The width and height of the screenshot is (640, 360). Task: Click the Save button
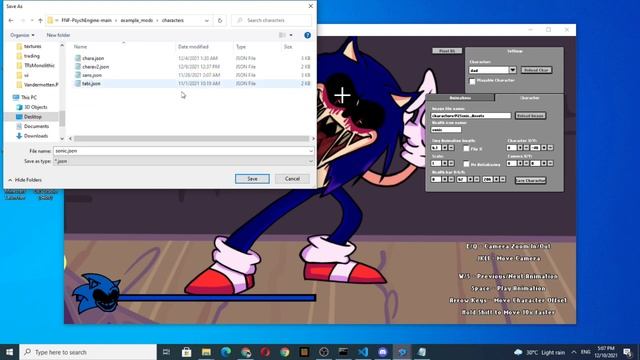point(252,179)
